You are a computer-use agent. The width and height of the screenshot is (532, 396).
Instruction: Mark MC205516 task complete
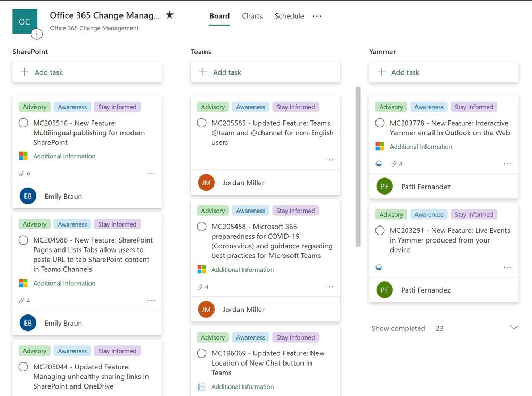pos(23,123)
